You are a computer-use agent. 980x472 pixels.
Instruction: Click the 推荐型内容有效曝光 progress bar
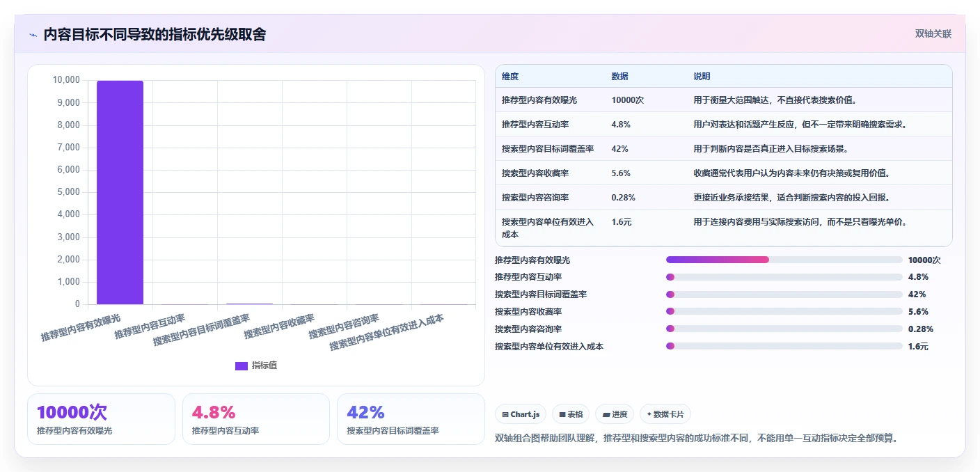784,260
